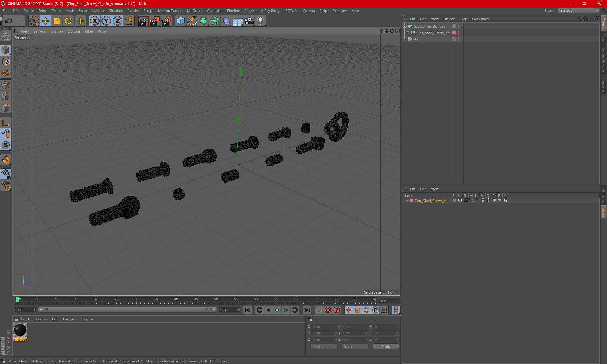Click the timeline range slider bar
Viewport: 607px width, 364px height.
pos(127,310)
